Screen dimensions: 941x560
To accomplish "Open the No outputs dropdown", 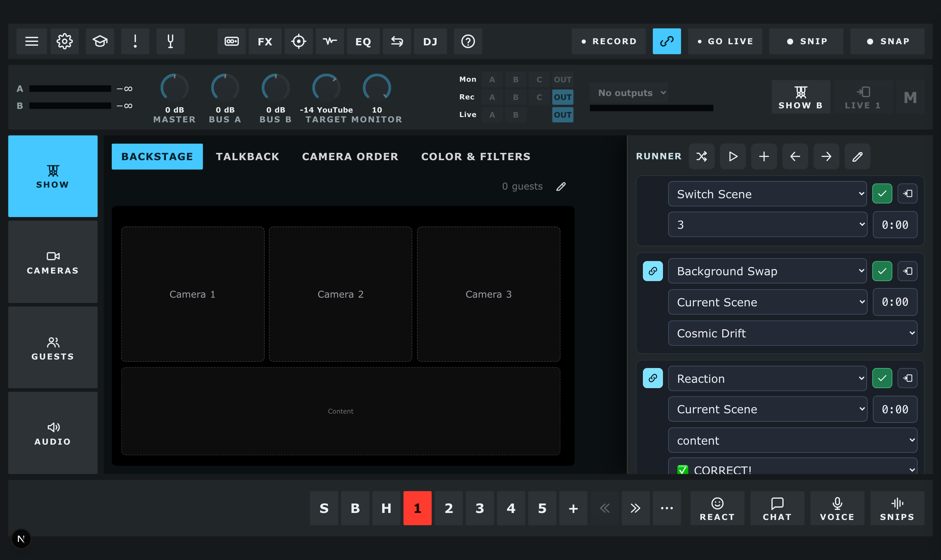I will pos(629,93).
